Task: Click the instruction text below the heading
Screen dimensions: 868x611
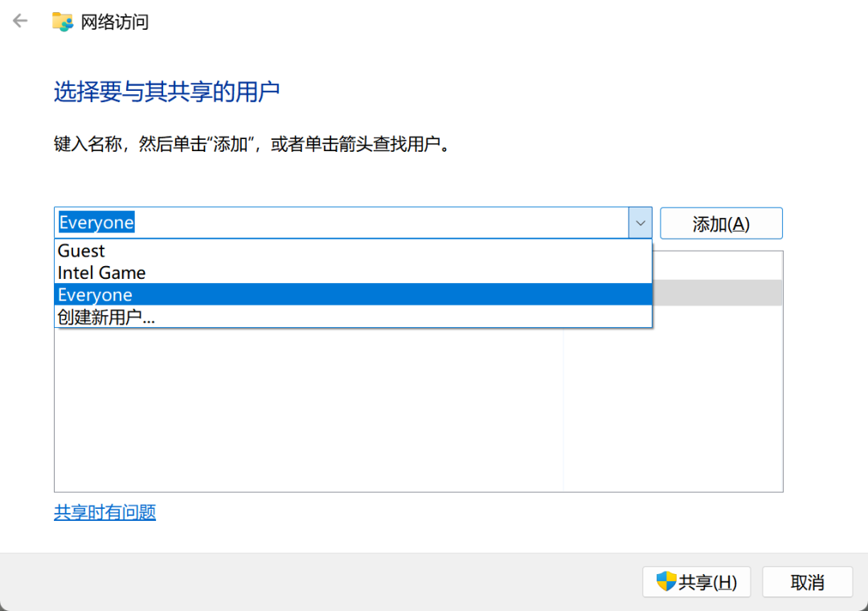Action: [x=249, y=145]
